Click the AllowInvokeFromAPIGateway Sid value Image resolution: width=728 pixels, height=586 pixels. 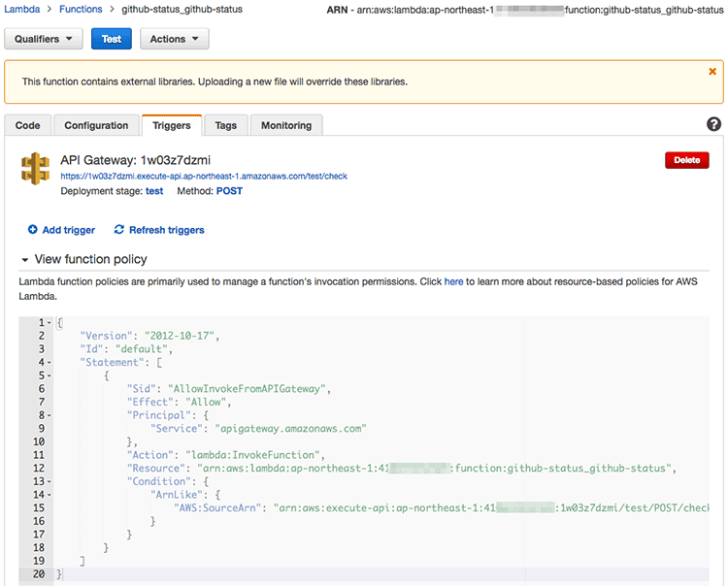[x=247, y=389]
